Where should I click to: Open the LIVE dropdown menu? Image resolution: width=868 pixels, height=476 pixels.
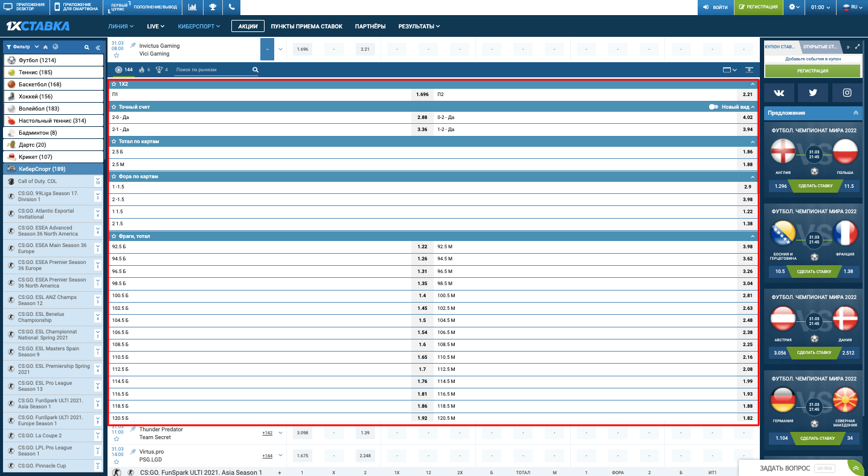156,27
